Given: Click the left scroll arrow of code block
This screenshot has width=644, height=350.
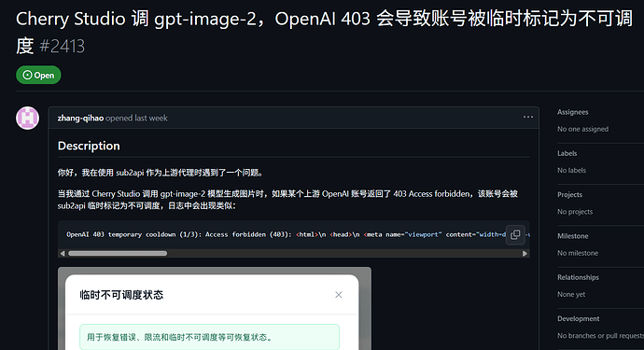Looking at the screenshot, I should point(63,254).
